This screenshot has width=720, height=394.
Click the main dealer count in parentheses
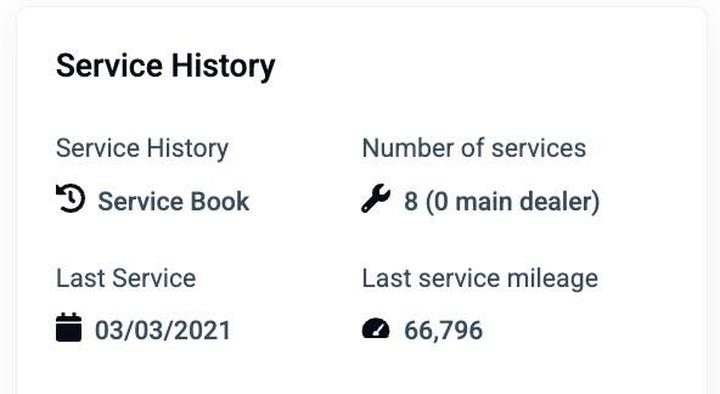click(512, 202)
